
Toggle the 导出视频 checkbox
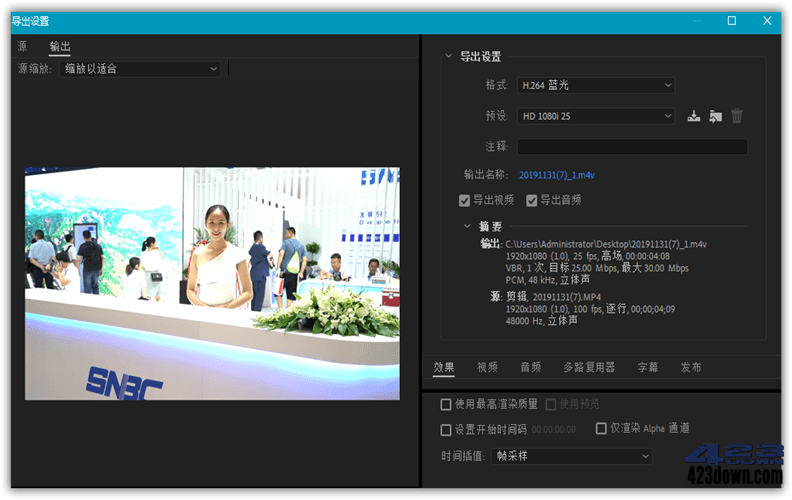pos(465,200)
